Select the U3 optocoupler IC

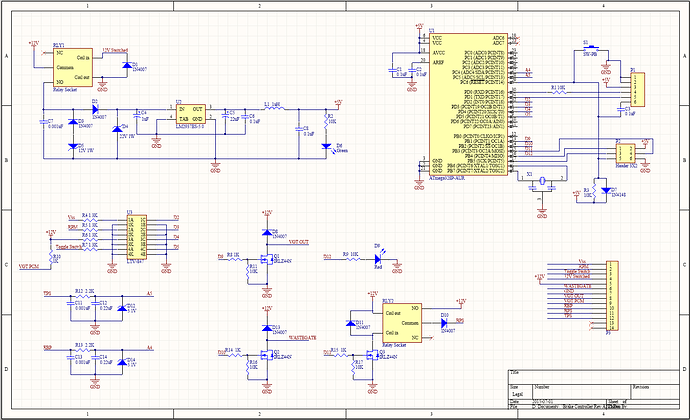pos(136,236)
